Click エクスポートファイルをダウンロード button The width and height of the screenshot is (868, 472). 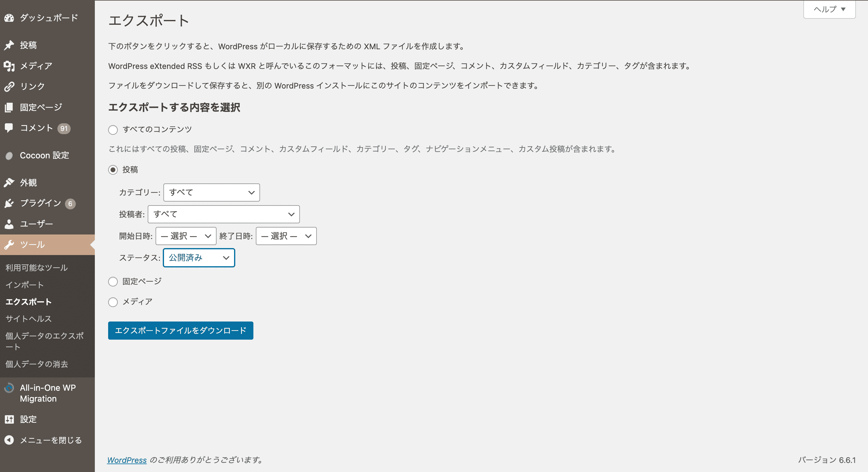[181, 331]
